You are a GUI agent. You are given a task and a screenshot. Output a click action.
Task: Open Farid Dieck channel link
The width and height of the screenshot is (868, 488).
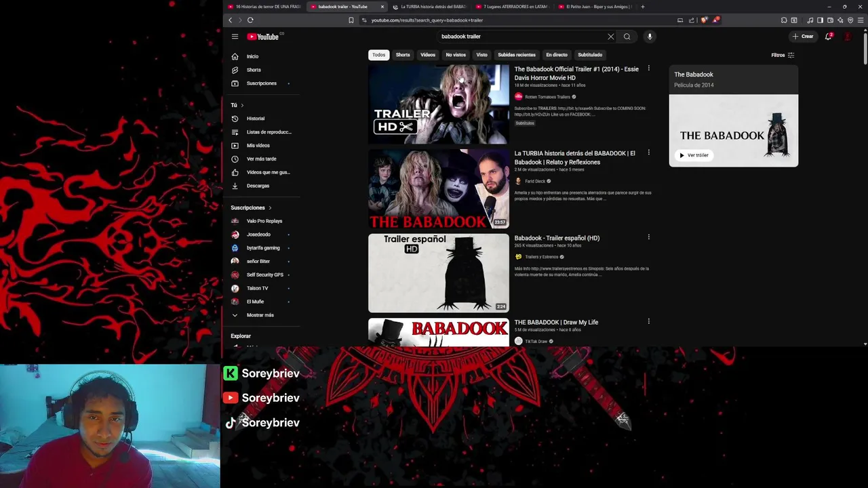[535, 181]
